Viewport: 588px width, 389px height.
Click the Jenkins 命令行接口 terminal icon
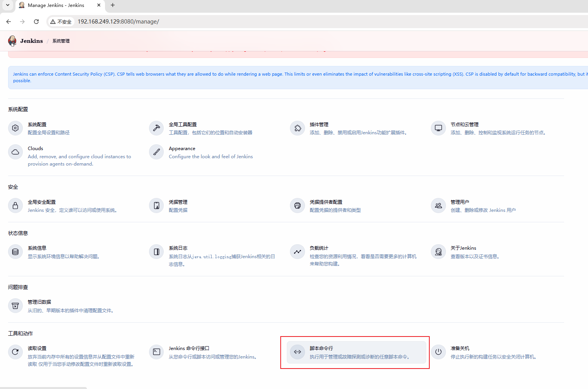156,352
